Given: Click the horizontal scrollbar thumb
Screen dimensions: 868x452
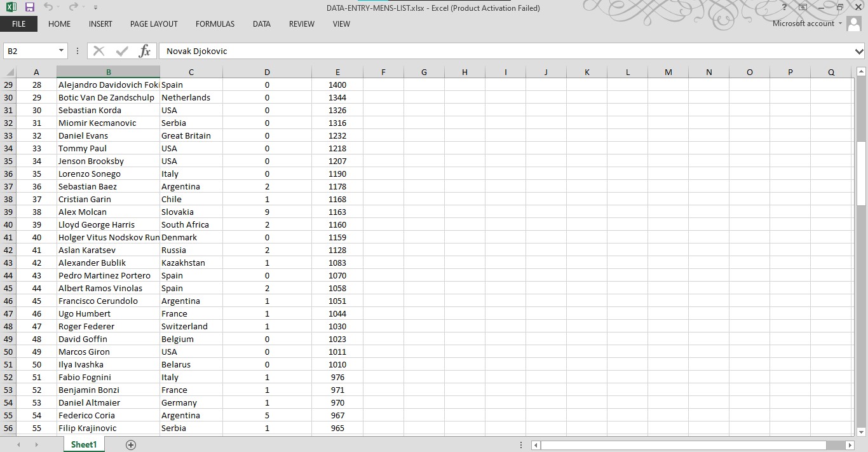Looking at the screenshot, I should click(683, 445).
